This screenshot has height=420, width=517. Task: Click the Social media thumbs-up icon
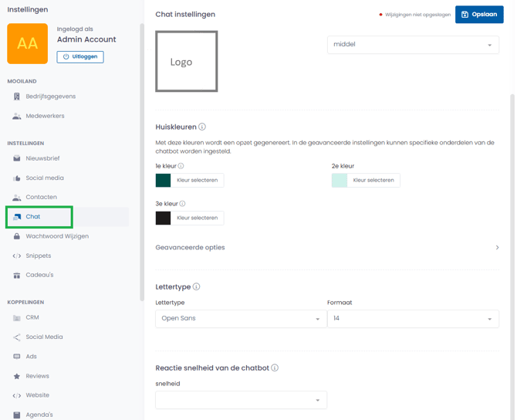17,178
